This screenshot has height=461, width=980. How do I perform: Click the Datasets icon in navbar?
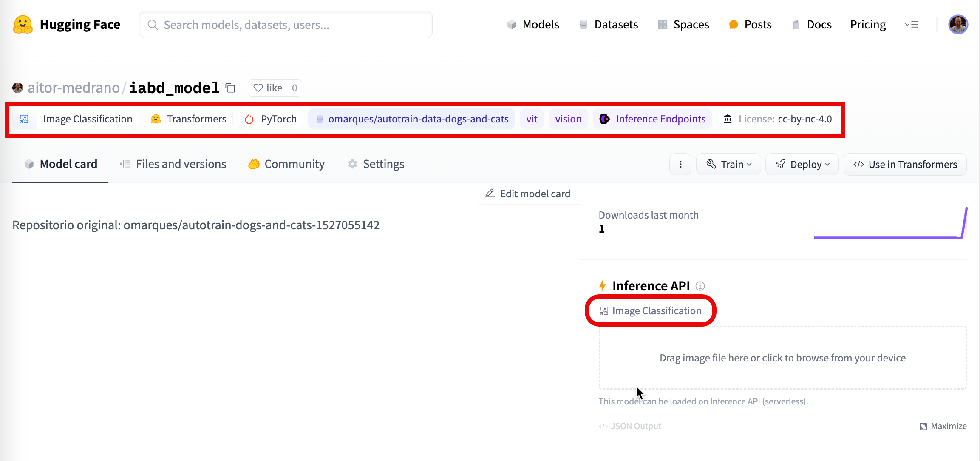pos(583,25)
